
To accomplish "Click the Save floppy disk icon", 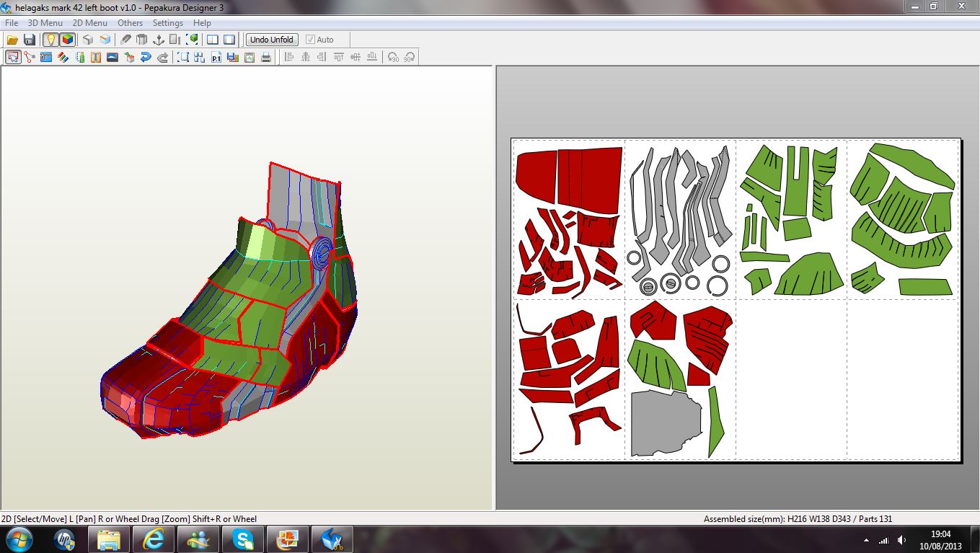I will pos(30,40).
